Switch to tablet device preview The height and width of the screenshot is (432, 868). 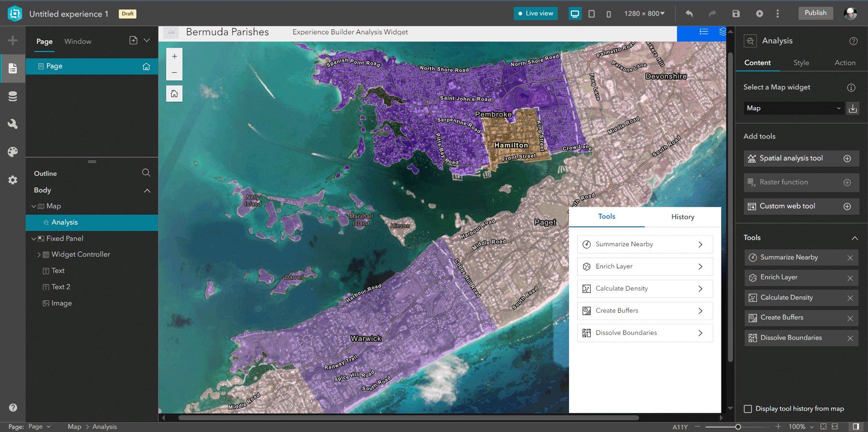(592, 14)
